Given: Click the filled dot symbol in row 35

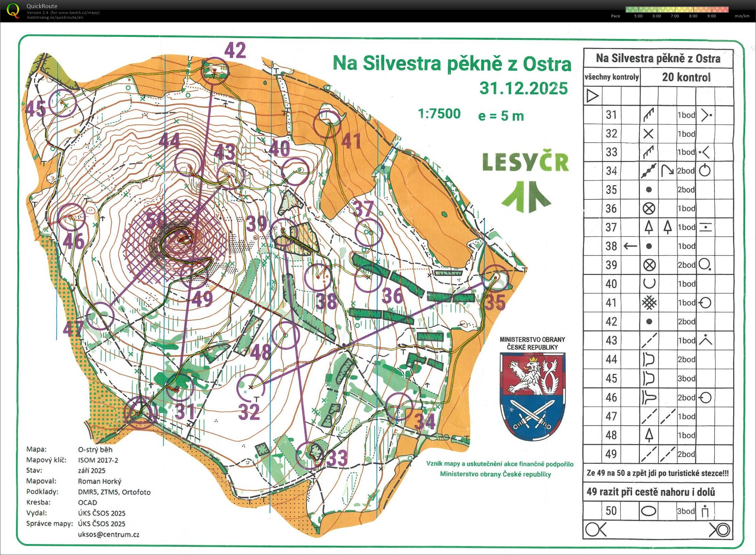Looking at the screenshot, I should pos(649,190).
